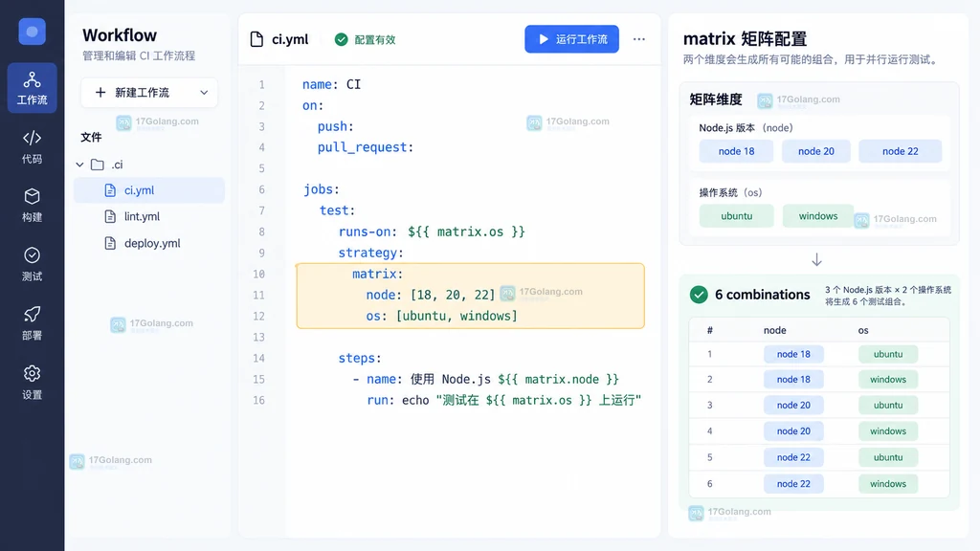Open the three-dot more options menu

tap(638, 38)
